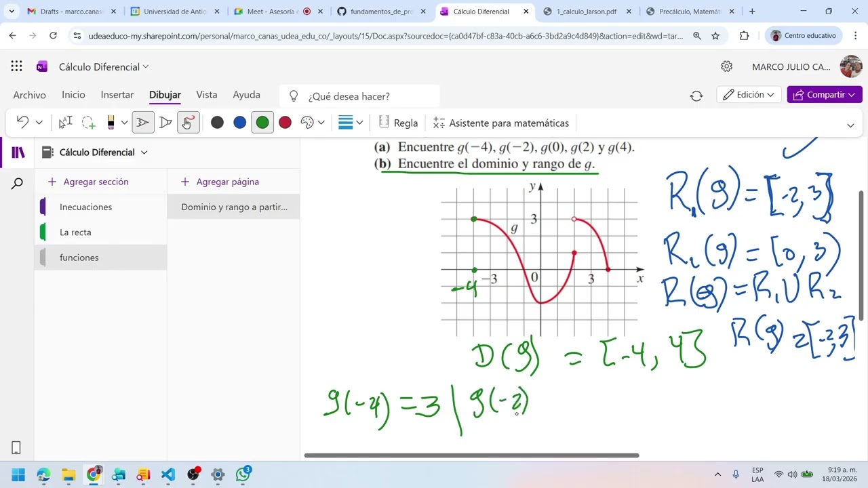Viewport: 868px width, 488px height.
Task: Open the Ayuda tab
Action: (246, 95)
